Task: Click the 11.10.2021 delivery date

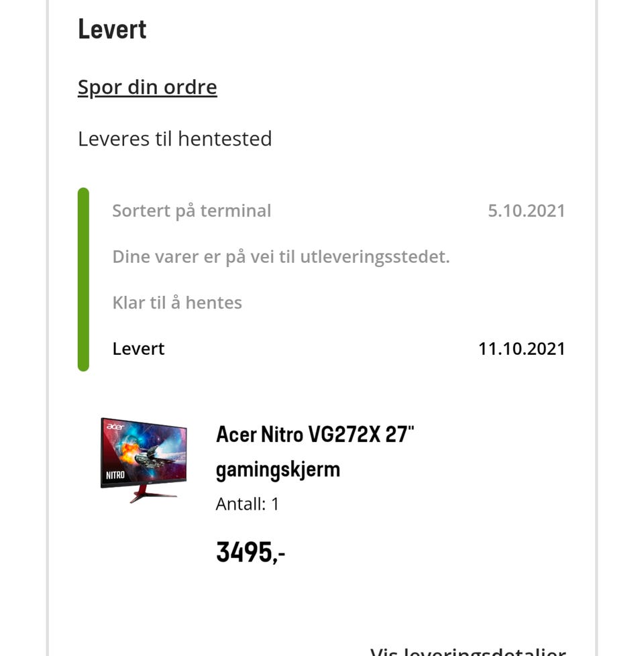Action: coord(521,349)
